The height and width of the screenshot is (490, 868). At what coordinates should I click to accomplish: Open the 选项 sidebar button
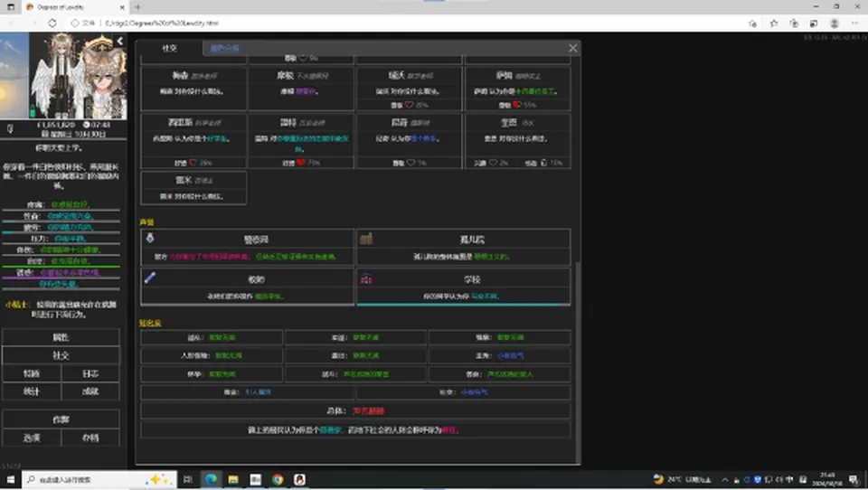click(32, 438)
